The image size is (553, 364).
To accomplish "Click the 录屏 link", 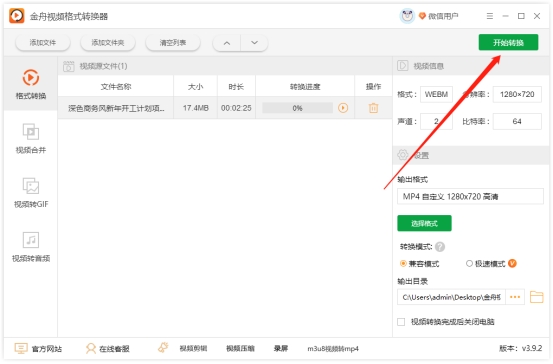I will pyautogui.click(x=281, y=348).
